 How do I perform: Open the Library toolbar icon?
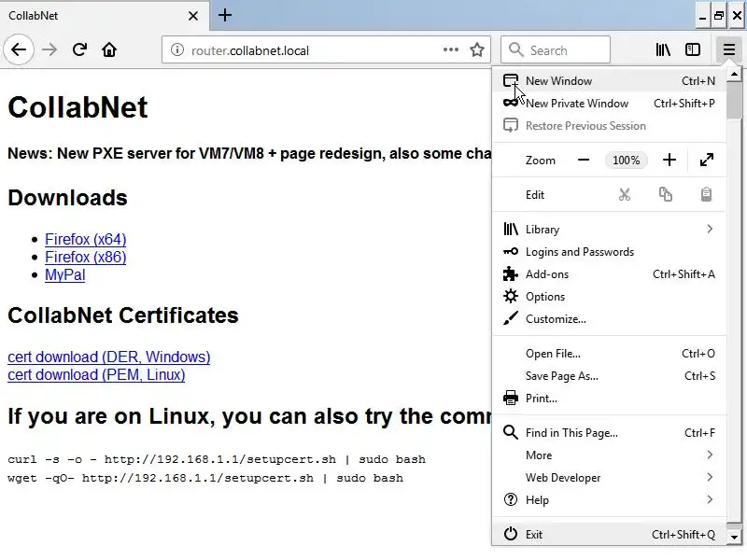tap(663, 49)
